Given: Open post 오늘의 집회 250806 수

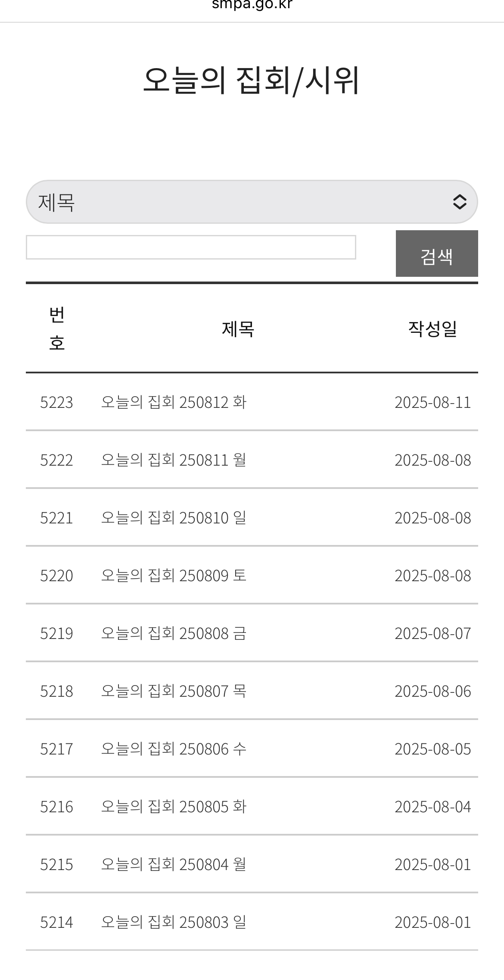Looking at the screenshot, I should (x=174, y=749).
